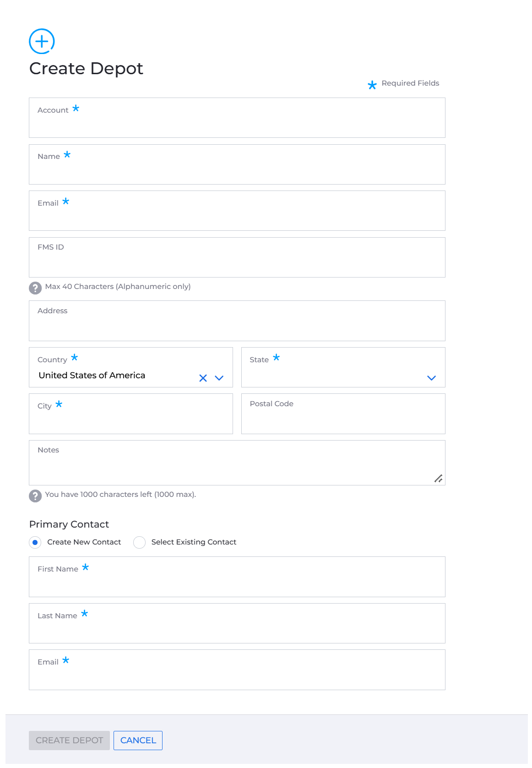Expand the Country dropdown chevron

pos(219,378)
